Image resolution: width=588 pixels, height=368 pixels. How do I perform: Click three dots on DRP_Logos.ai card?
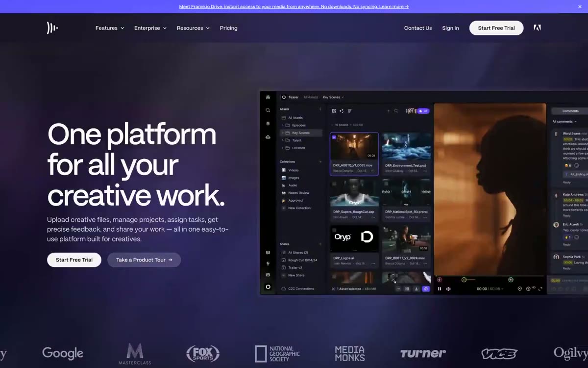[373, 263]
